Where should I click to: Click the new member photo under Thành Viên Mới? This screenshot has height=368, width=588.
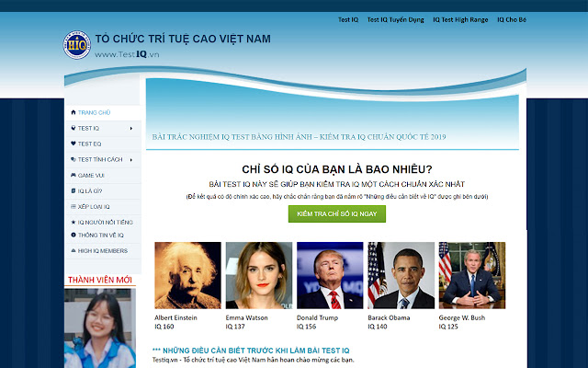100,328
